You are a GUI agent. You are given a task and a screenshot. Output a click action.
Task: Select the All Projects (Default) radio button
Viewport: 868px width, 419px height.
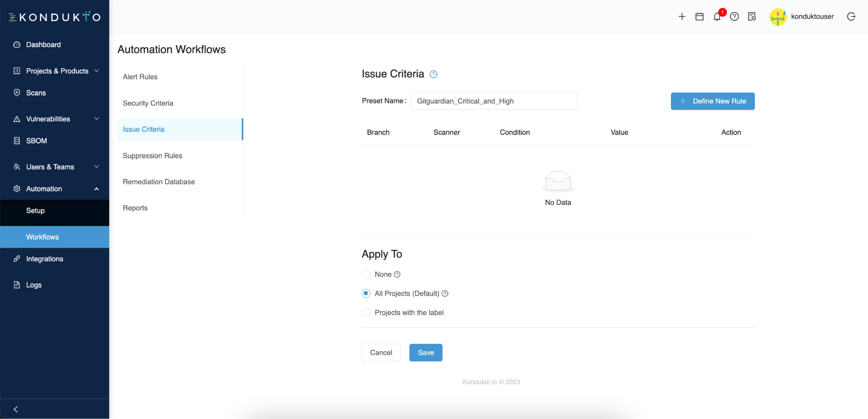tap(366, 293)
